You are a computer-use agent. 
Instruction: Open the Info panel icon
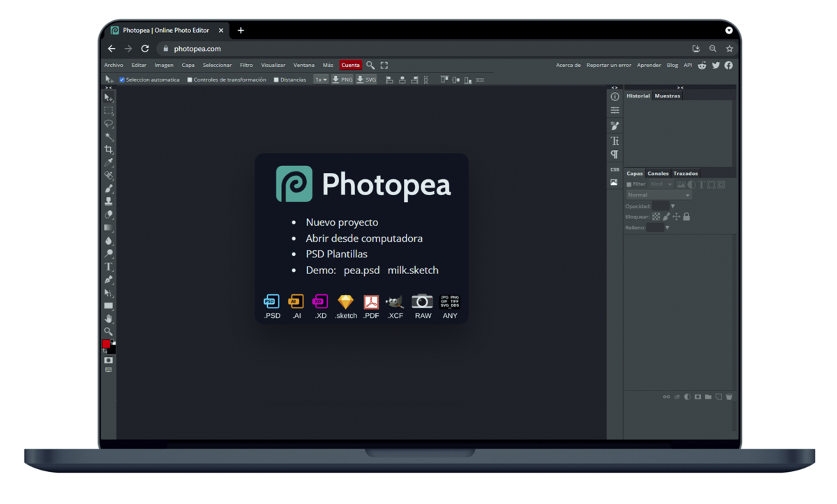click(614, 97)
